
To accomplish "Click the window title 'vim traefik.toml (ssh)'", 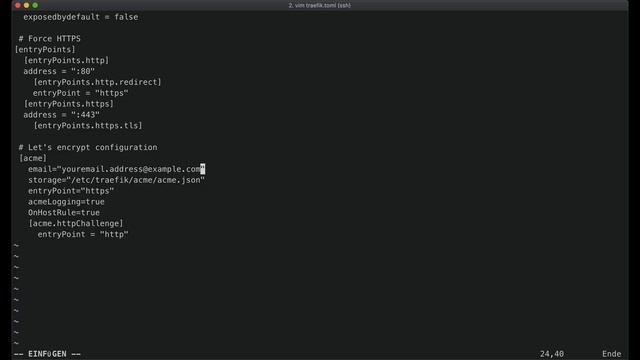I will click(x=320, y=5).
